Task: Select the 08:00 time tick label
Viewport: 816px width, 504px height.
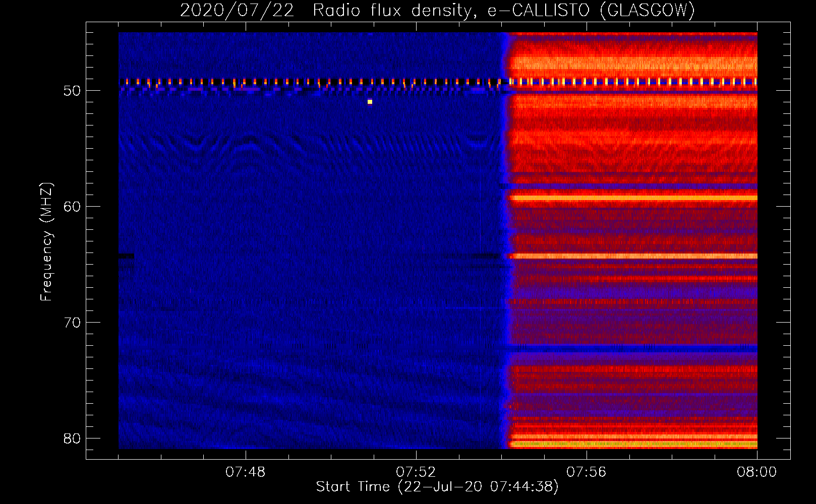Action: (757, 472)
